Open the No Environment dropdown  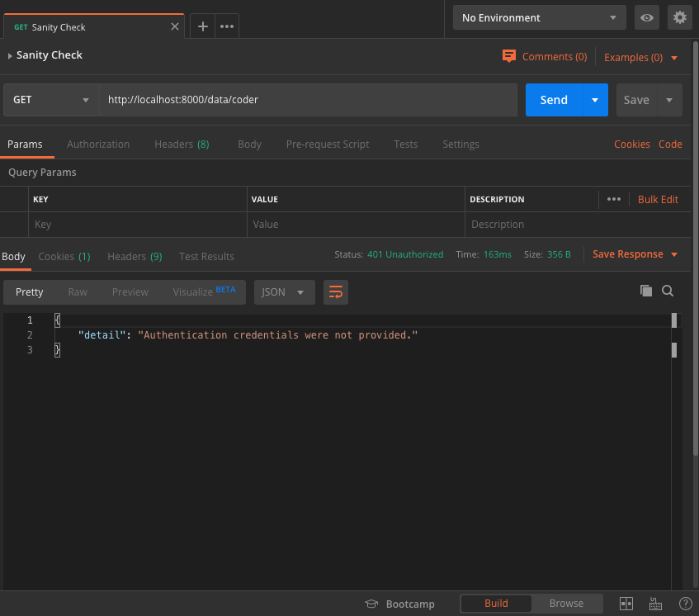[x=539, y=17]
